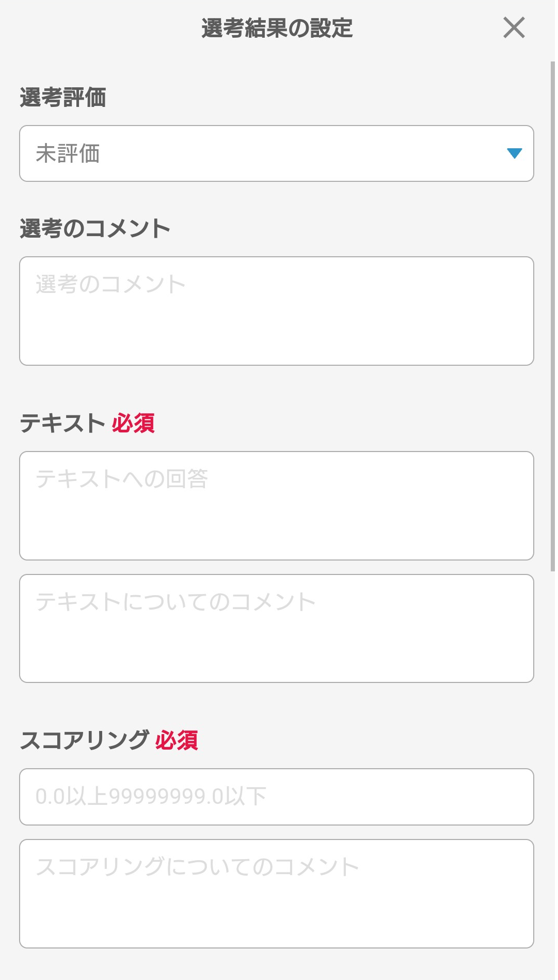
Task: Click the red 必須 badge beside スコアリング
Action: tap(177, 740)
